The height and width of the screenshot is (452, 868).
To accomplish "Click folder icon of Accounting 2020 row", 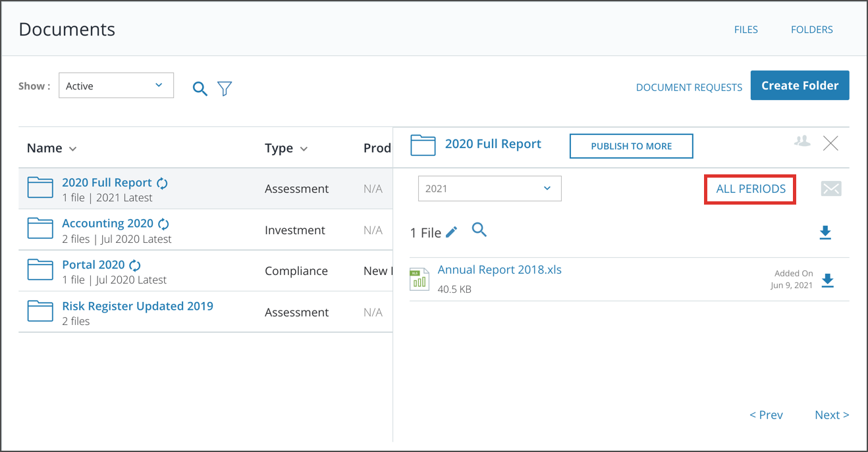I will (x=40, y=228).
